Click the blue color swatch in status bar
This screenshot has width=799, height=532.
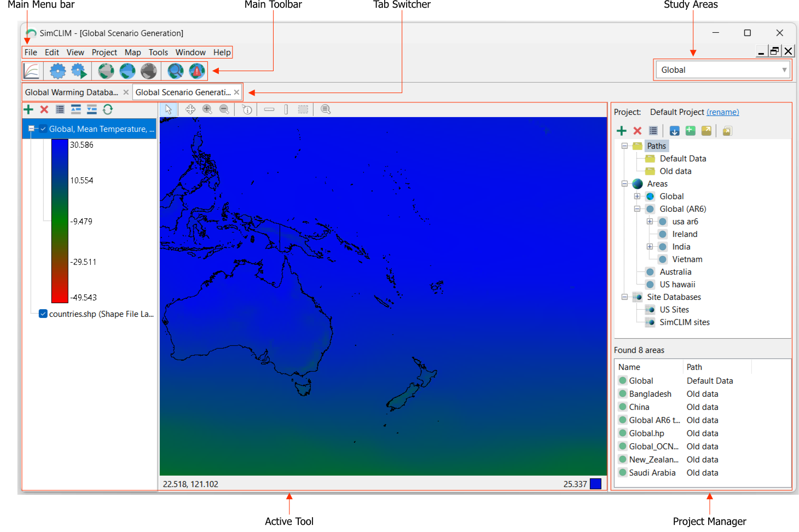pyautogui.click(x=595, y=484)
